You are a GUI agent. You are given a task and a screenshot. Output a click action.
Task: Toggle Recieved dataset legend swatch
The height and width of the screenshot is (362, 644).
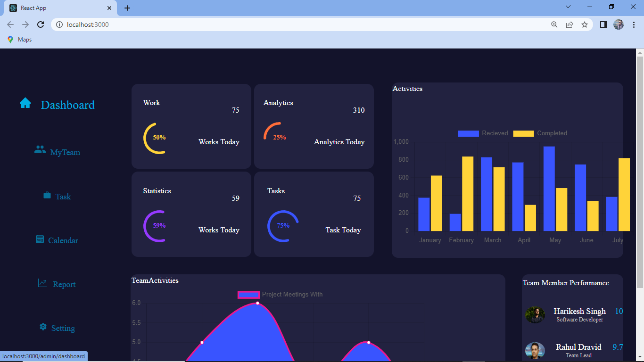(468, 133)
